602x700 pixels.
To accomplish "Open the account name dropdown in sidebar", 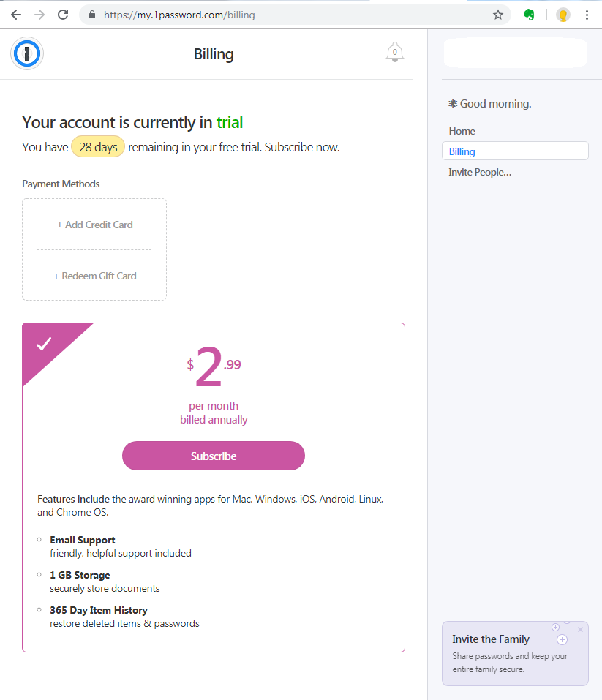I will (515, 53).
